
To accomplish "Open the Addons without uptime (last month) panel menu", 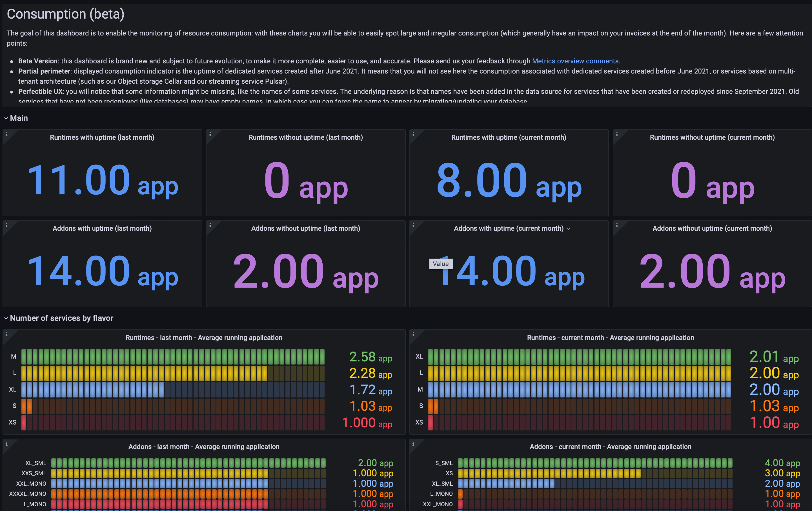I will pyautogui.click(x=305, y=228).
